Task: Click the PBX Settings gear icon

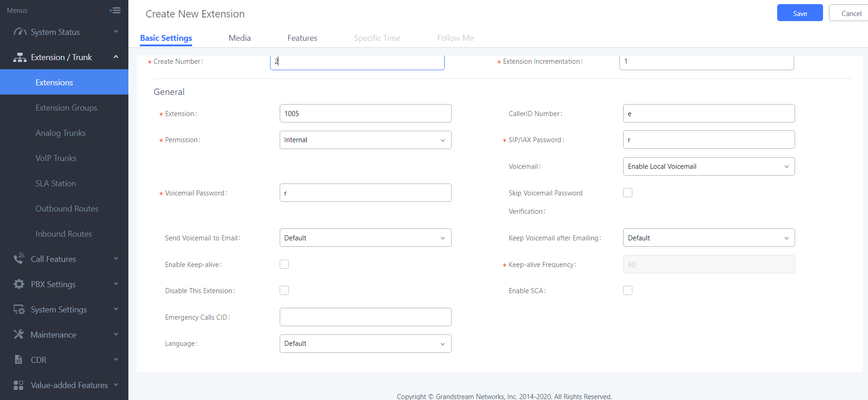Action: [19, 284]
